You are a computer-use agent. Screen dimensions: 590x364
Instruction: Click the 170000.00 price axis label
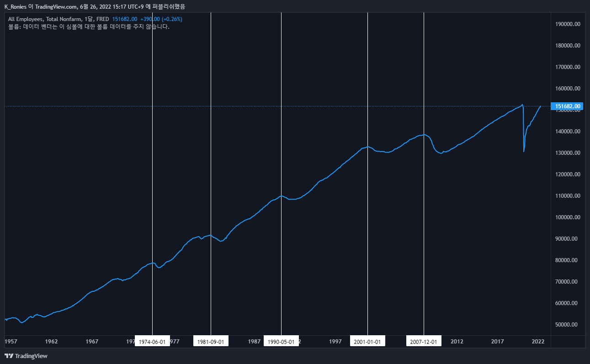[x=568, y=67]
